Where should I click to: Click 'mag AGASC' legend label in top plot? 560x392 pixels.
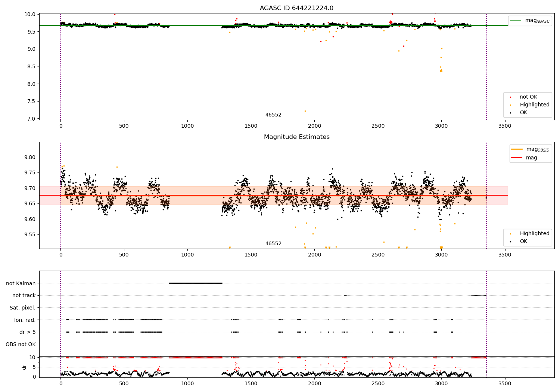(537, 21)
